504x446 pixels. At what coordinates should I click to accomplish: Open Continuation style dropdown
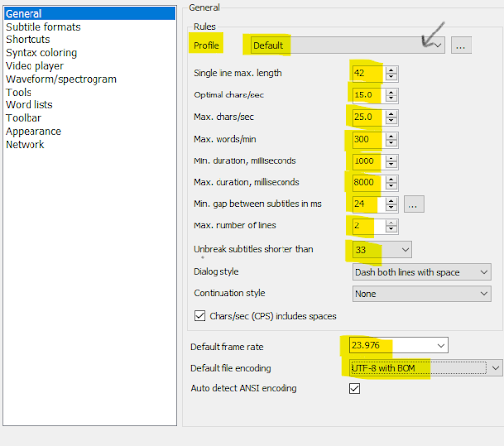(x=422, y=293)
